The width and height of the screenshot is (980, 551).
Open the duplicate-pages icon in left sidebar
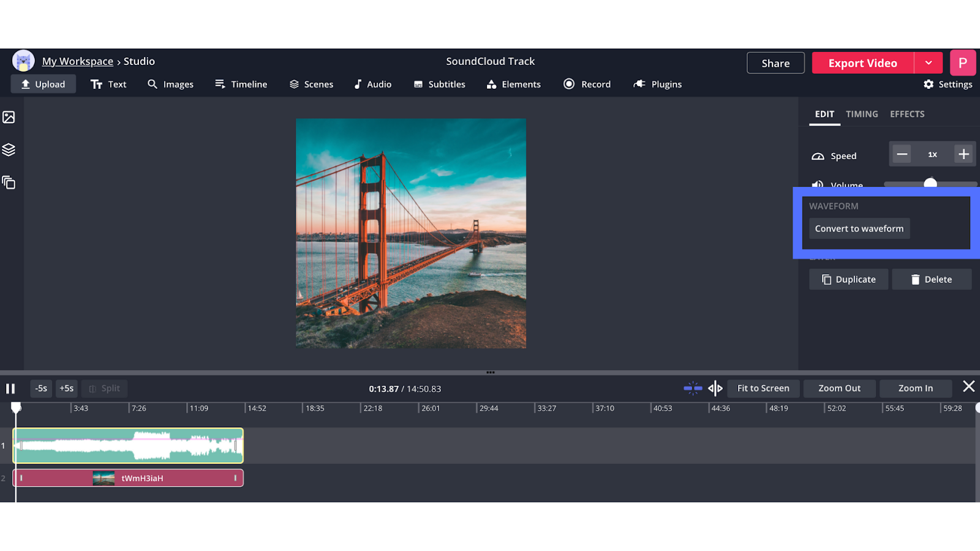coord(9,182)
